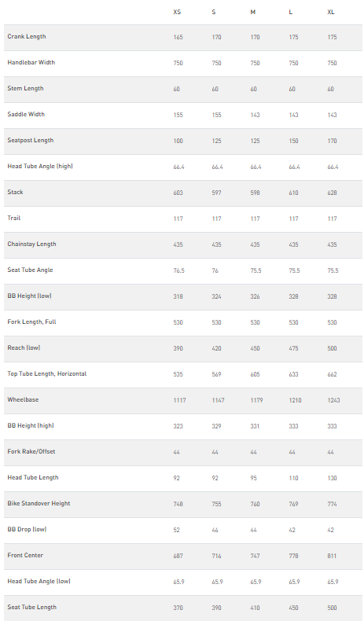This screenshot has height=621, width=364.
Task: Click the Seat Tube Length XL value 500
Action: tap(332, 608)
